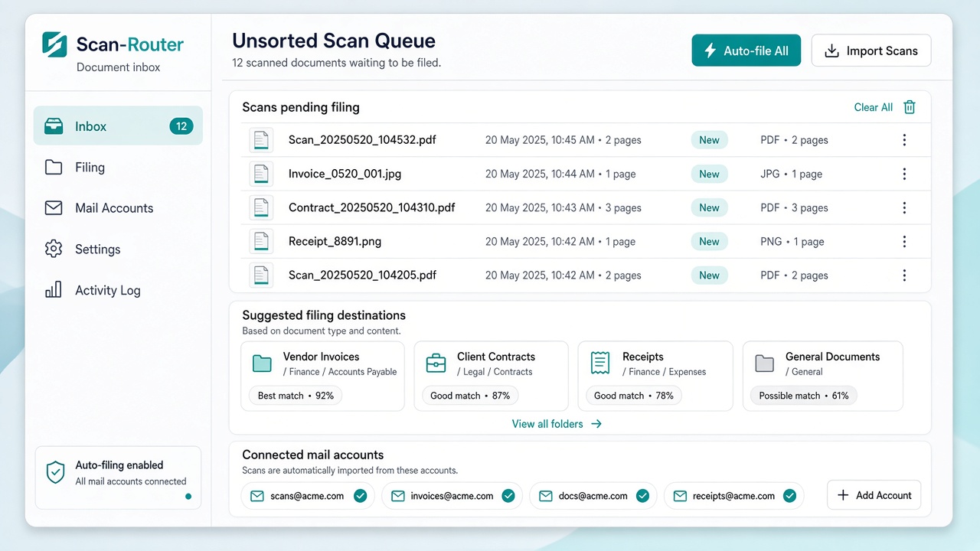Click the General Documents folder icon
Screen dimensions: 980x551
point(765,364)
